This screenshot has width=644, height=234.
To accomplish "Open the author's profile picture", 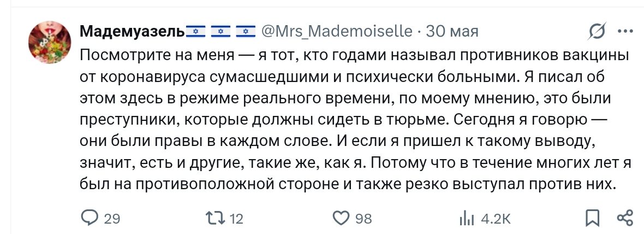I will [47, 43].
